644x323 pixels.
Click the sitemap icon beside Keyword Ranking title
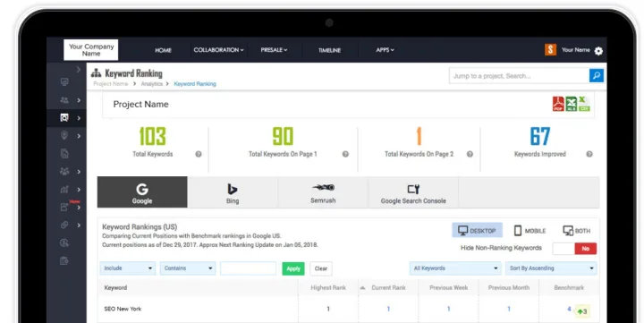[x=96, y=73]
